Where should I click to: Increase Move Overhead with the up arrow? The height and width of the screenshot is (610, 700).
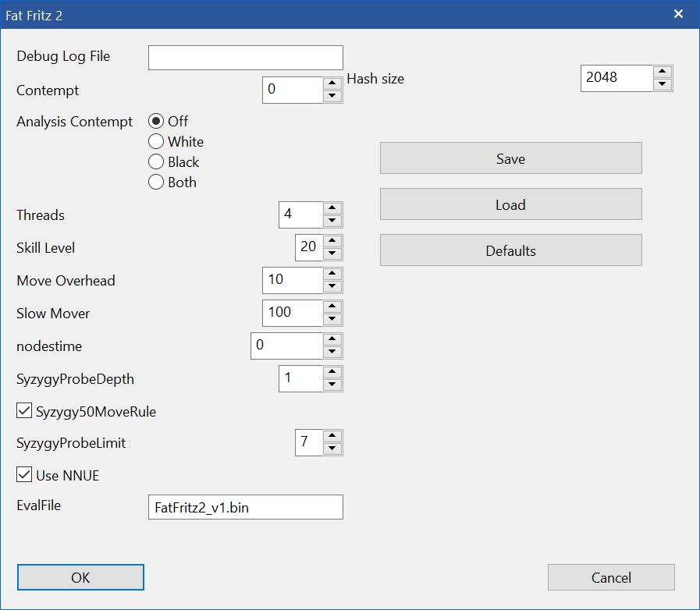[x=332, y=274]
